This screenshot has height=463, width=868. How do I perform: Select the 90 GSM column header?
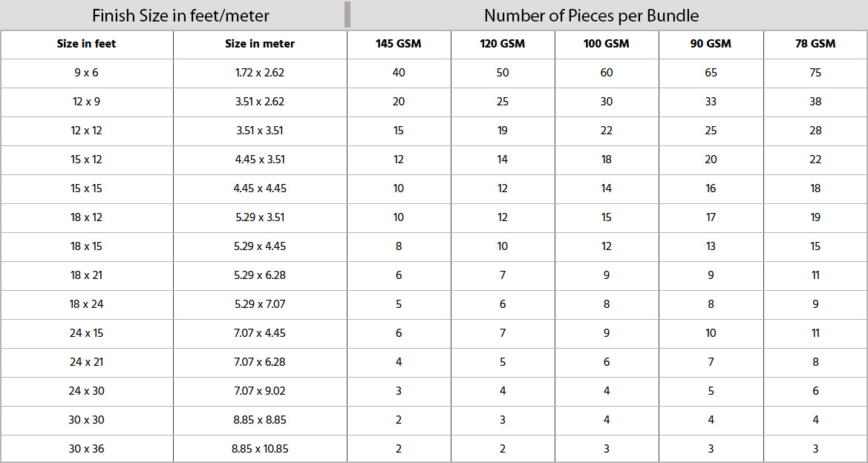tap(711, 45)
